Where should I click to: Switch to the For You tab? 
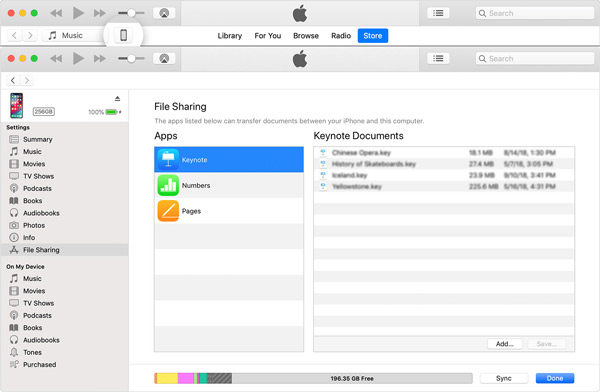click(268, 36)
